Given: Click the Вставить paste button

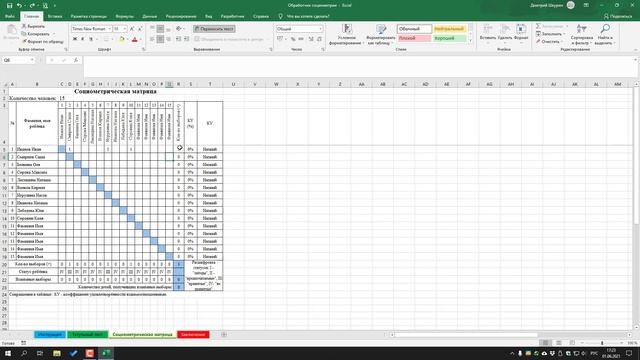Looking at the screenshot, I should point(11,32).
